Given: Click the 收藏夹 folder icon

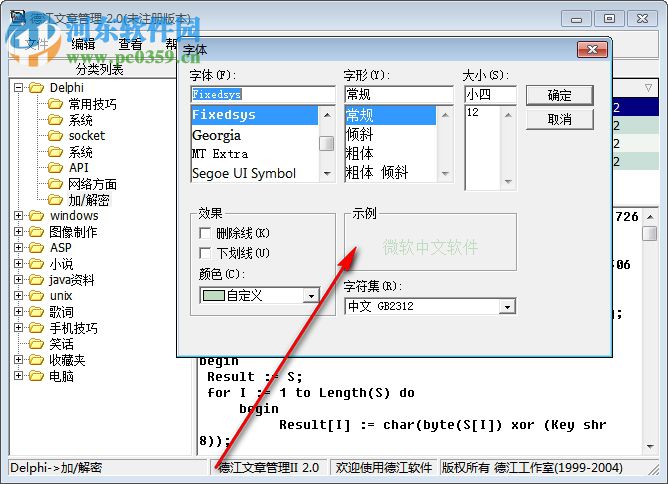Looking at the screenshot, I should [x=37, y=360].
